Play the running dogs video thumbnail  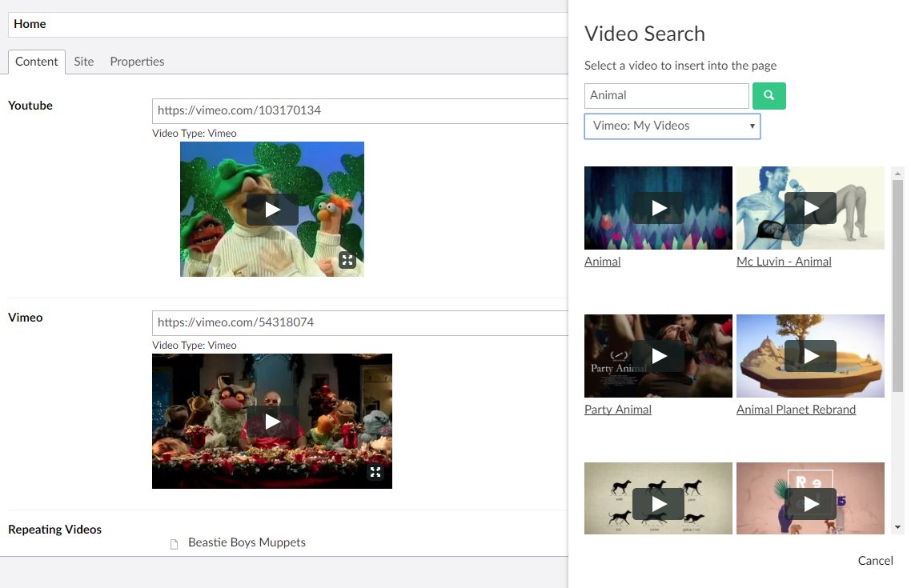pos(658,504)
